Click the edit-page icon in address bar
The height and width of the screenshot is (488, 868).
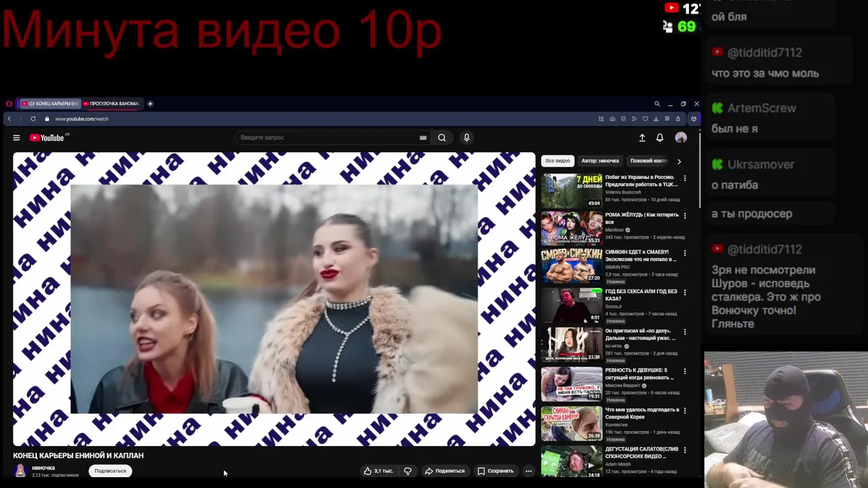tap(601, 119)
